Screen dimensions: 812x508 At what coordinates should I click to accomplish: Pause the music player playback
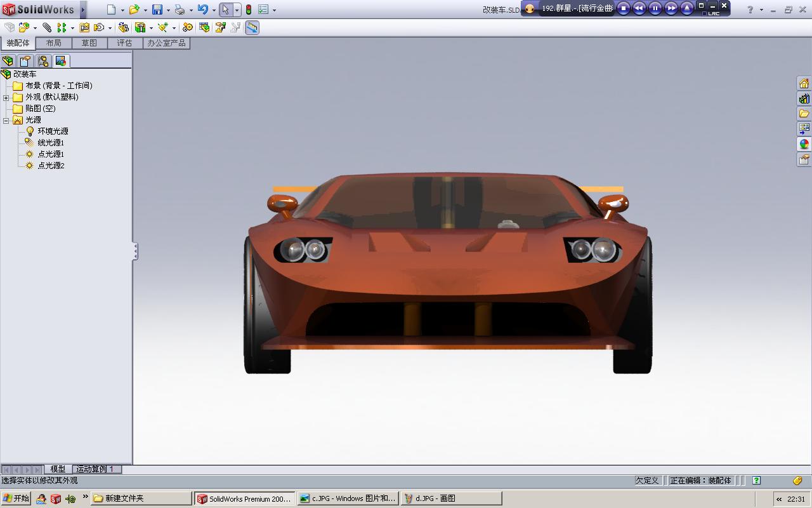(x=655, y=8)
